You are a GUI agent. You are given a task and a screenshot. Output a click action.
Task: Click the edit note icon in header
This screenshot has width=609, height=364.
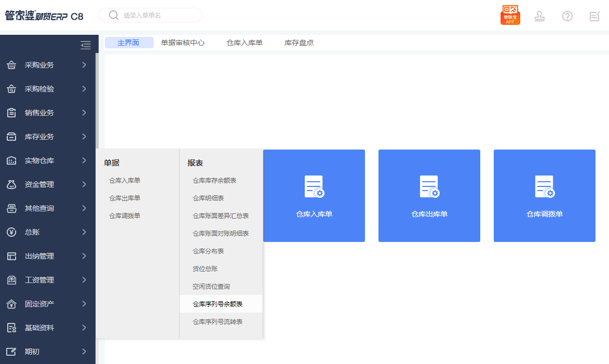pos(594,16)
